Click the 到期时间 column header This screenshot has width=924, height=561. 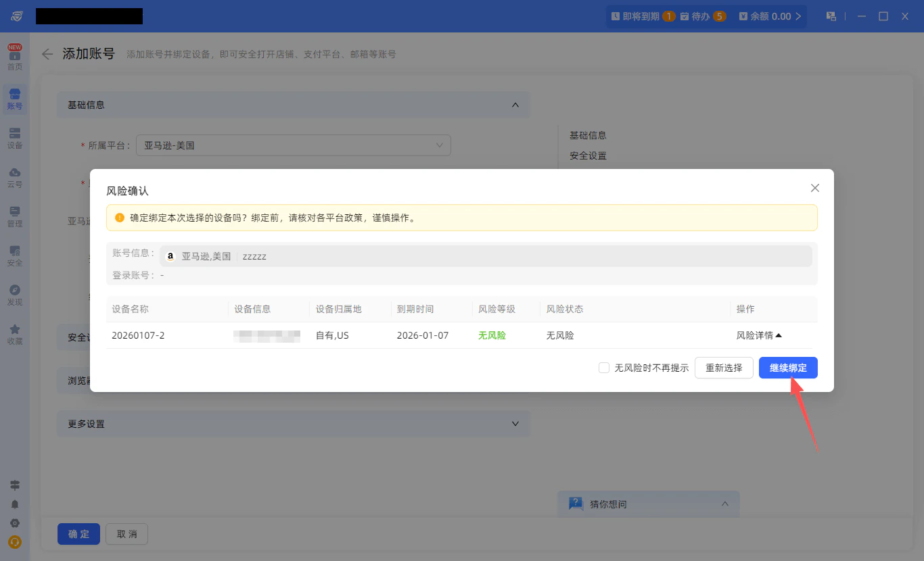tap(415, 309)
